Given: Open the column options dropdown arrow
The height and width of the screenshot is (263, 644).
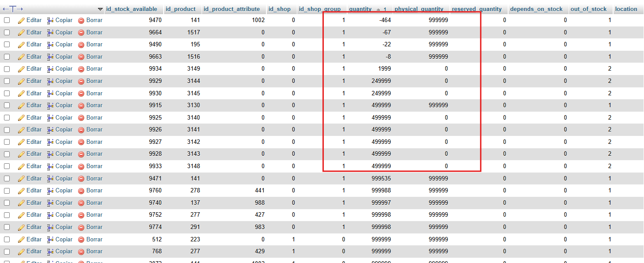Looking at the screenshot, I should tap(100, 9).
